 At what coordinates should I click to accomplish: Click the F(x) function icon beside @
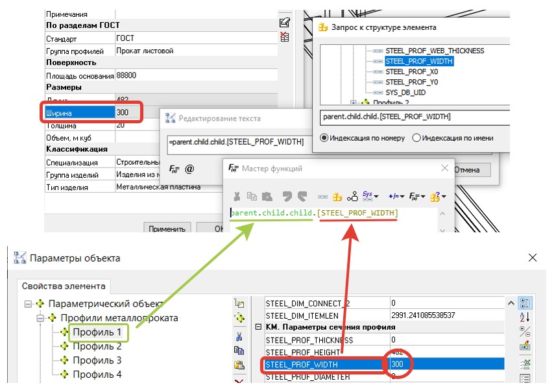point(174,169)
